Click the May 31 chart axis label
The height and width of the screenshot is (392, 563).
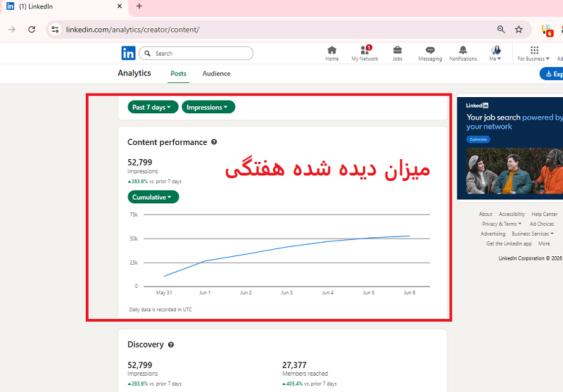(164, 293)
